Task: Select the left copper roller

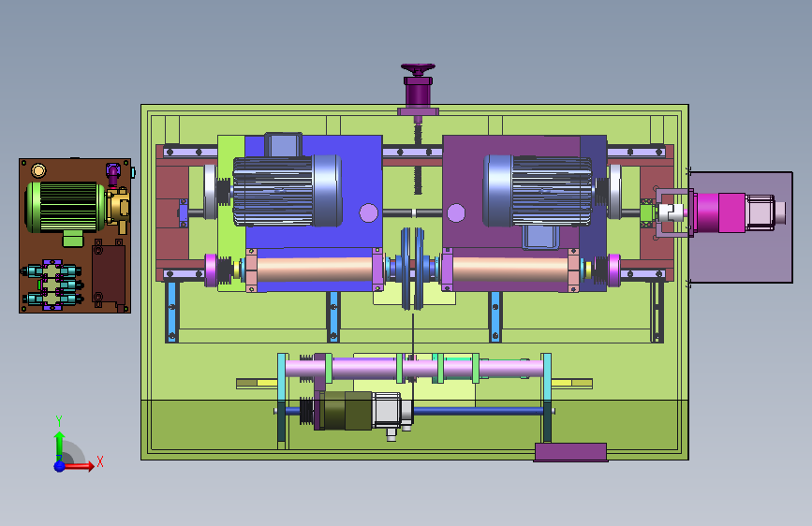Action: pyautogui.click(x=315, y=270)
